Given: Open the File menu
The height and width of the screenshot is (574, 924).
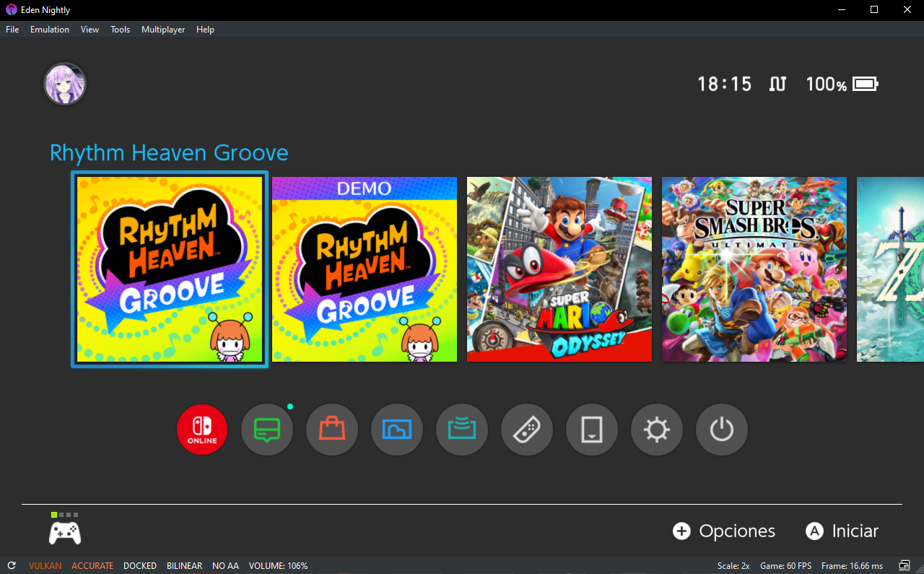Looking at the screenshot, I should [12, 30].
